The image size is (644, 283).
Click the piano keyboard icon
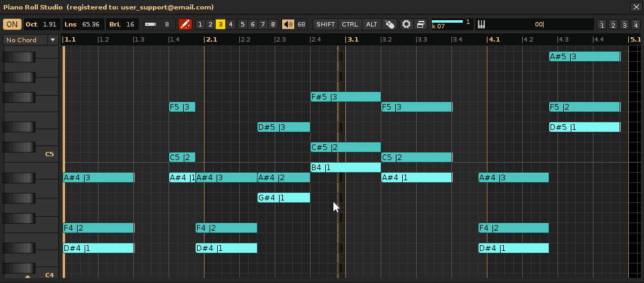click(x=481, y=25)
